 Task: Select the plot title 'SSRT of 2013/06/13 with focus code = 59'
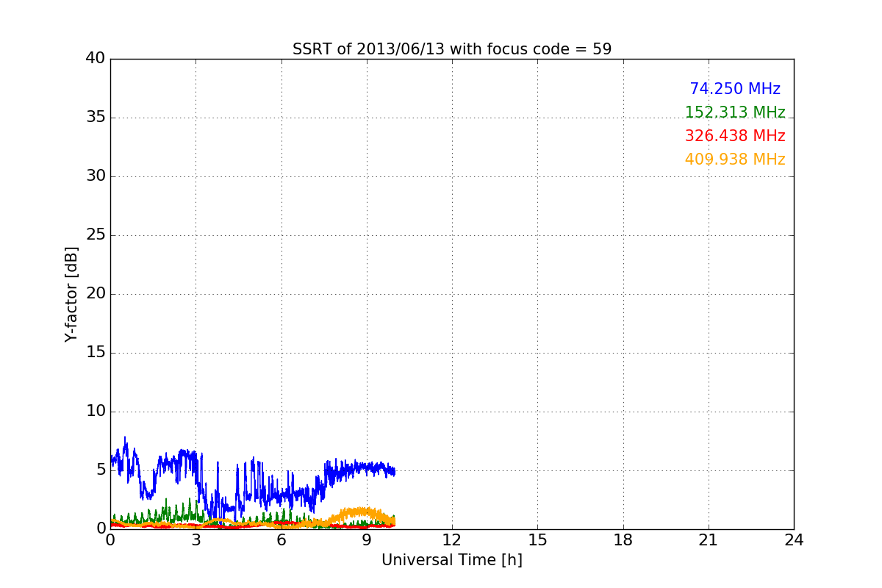[x=452, y=49]
